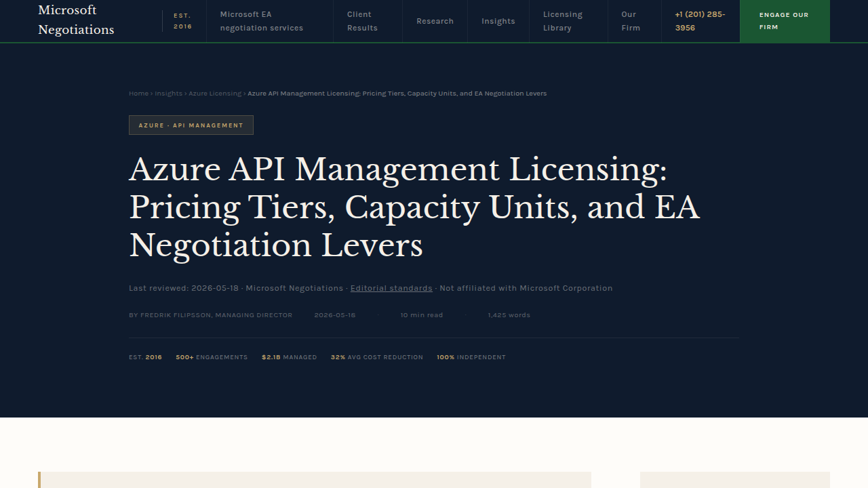The height and width of the screenshot is (488, 868).
Task: Click 'Not affiliated with Microsoft Corporation' notice
Action: (526, 288)
